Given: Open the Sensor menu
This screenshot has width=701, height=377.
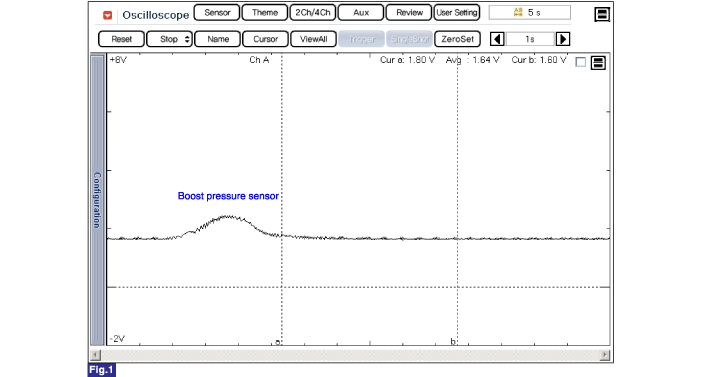Looking at the screenshot, I should click(217, 13).
